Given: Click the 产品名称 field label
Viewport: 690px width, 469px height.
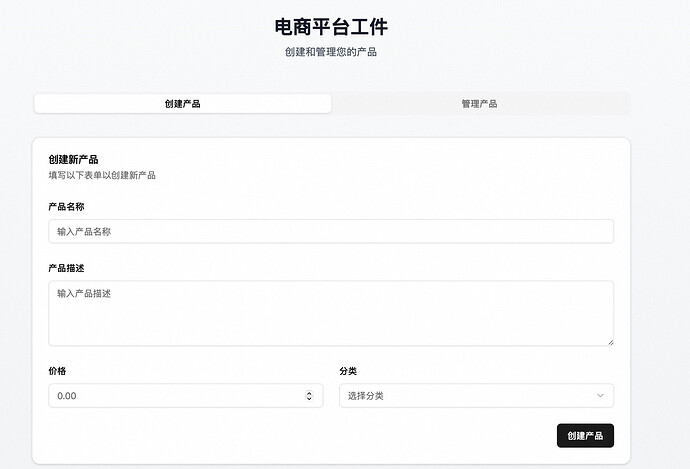Looking at the screenshot, I should 66,206.
